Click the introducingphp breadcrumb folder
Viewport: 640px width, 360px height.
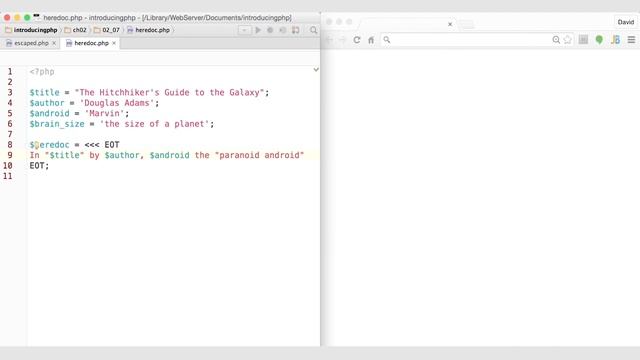tap(31, 30)
